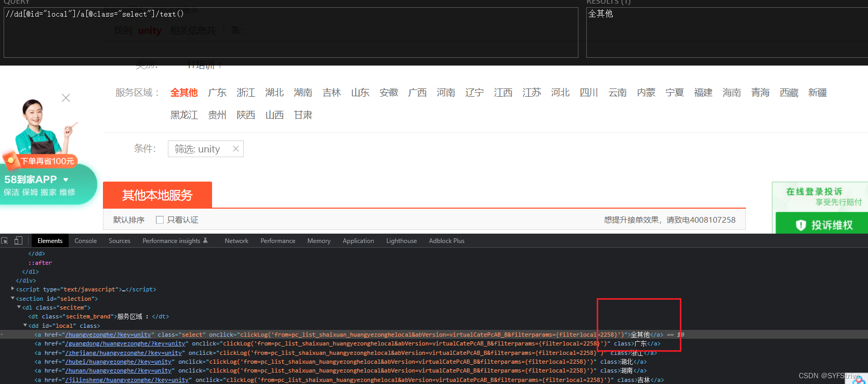Screen dimensions: 868x384
Task: Select the 四川 region link
Action: point(589,93)
